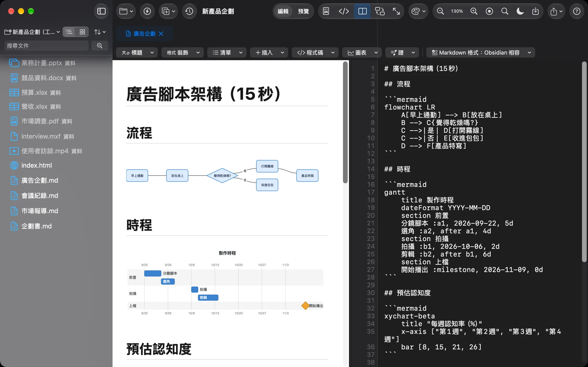Open the new document dropdown
This screenshot has height=367, width=588.
(168, 11)
